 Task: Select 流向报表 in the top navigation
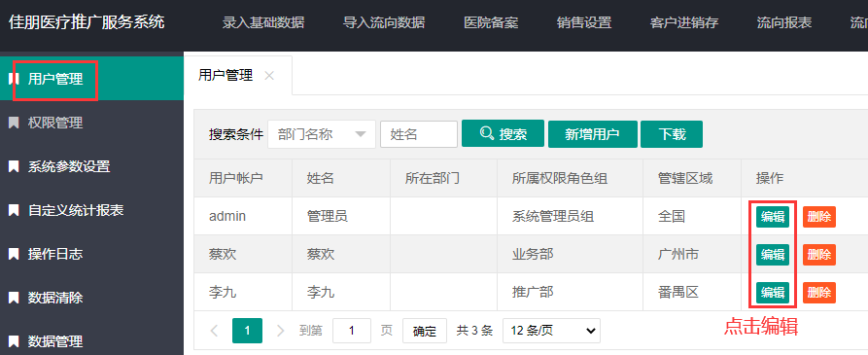coord(784,22)
